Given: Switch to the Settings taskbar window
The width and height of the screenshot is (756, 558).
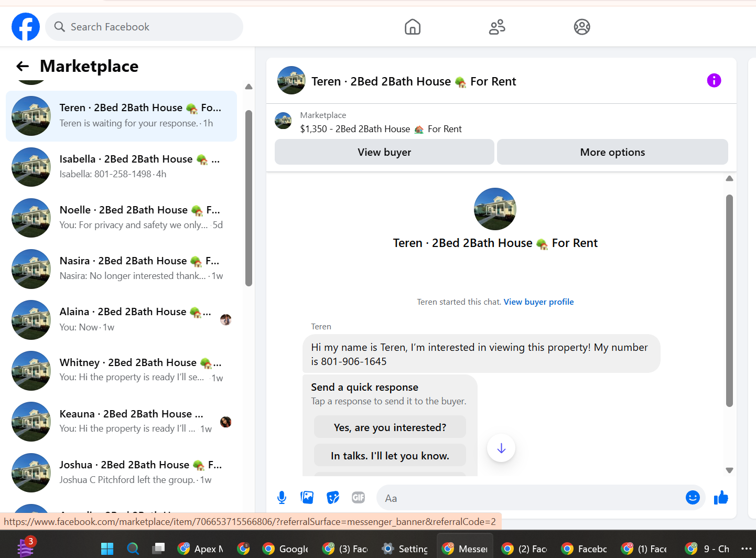Looking at the screenshot, I should (405, 549).
